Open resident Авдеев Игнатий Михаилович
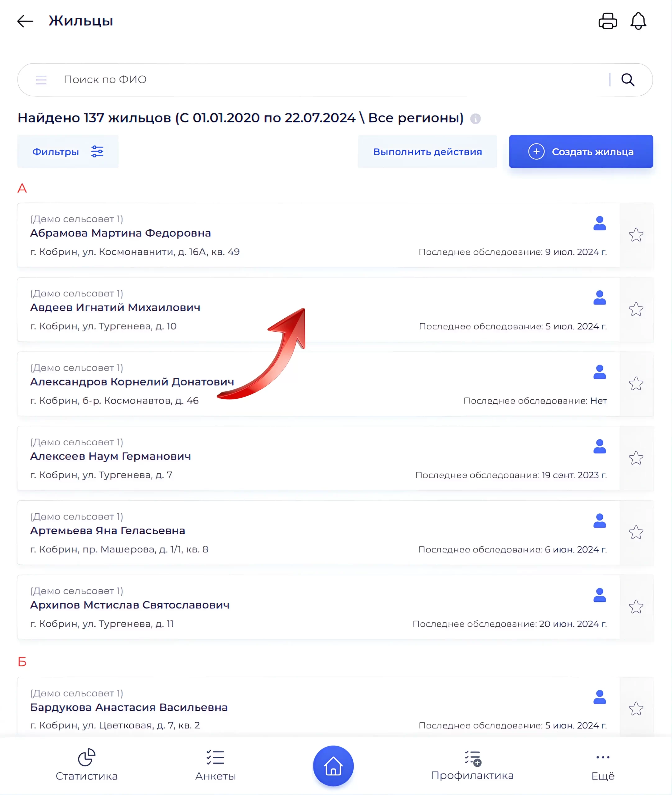The image size is (672, 795). point(115,307)
